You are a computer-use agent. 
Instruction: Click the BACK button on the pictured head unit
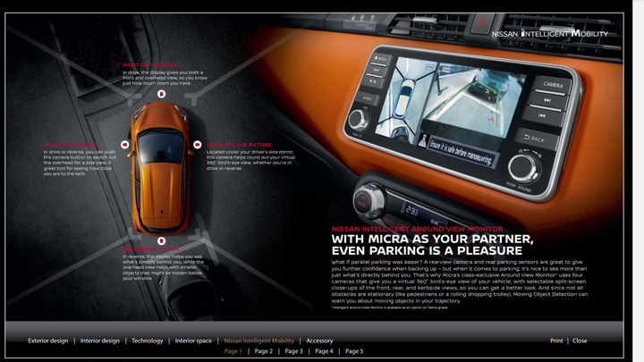tap(535, 139)
